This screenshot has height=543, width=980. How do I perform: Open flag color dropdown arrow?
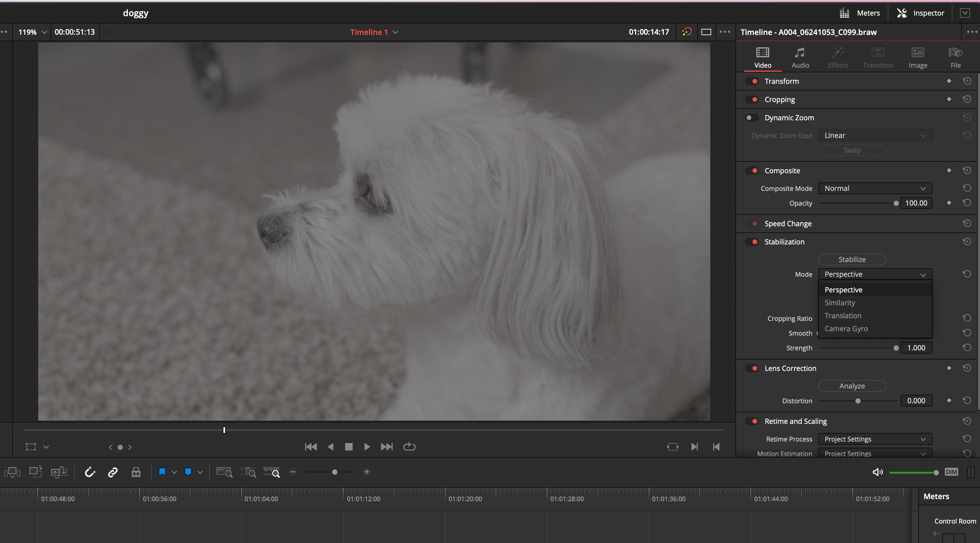174,472
